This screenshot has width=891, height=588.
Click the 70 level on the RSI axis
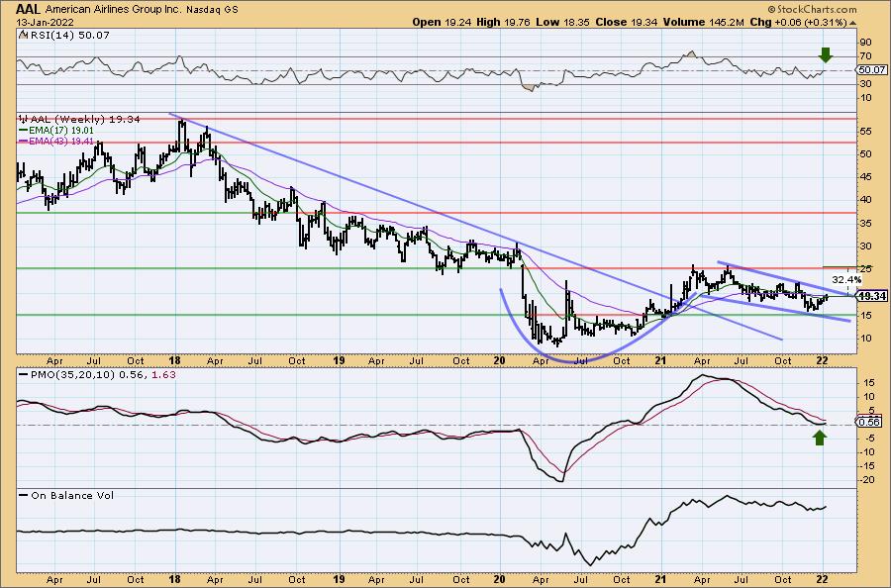(x=866, y=56)
